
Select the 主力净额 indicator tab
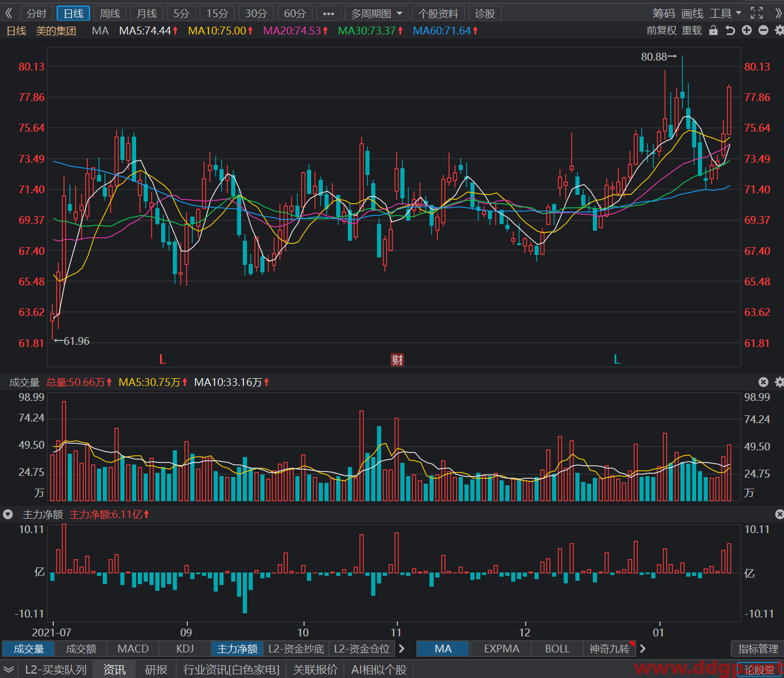pyautogui.click(x=237, y=649)
